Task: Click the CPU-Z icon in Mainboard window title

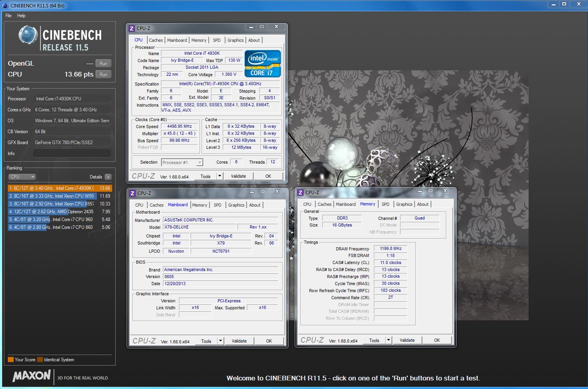Action: pos(132,193)
